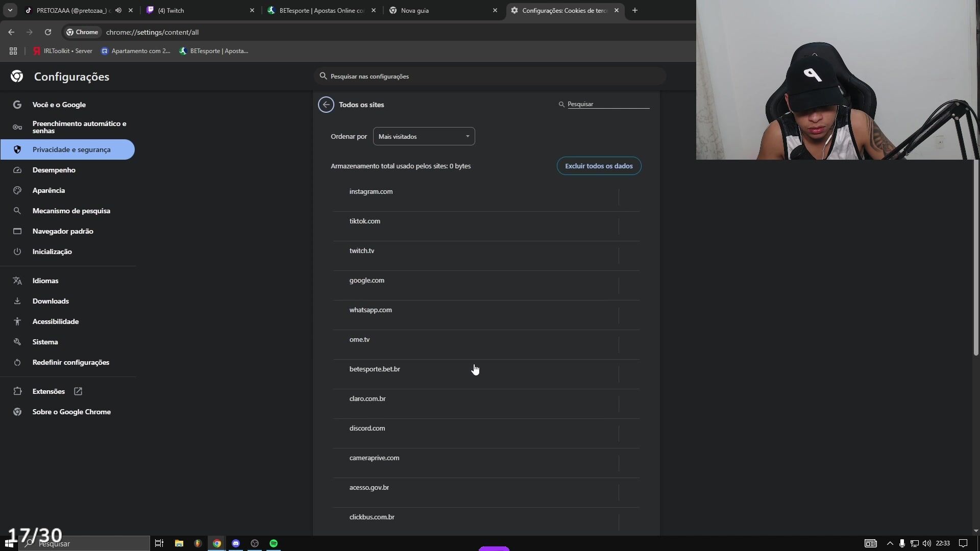Open the Apartamento com 2... bookmark
This screenshot has width=980, height=551.
pos(136,51)
